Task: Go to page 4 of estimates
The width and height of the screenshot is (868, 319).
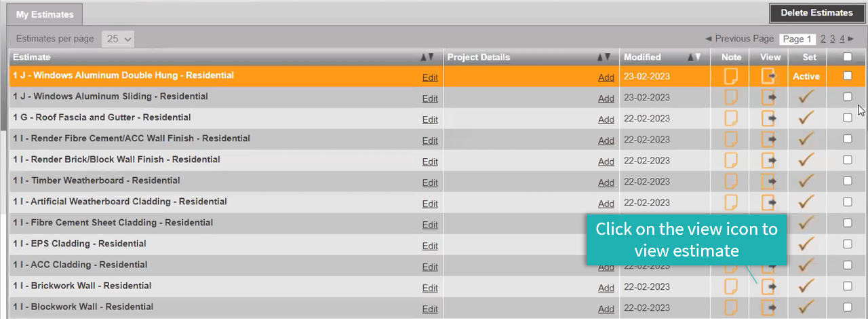Action: (842, 39)
